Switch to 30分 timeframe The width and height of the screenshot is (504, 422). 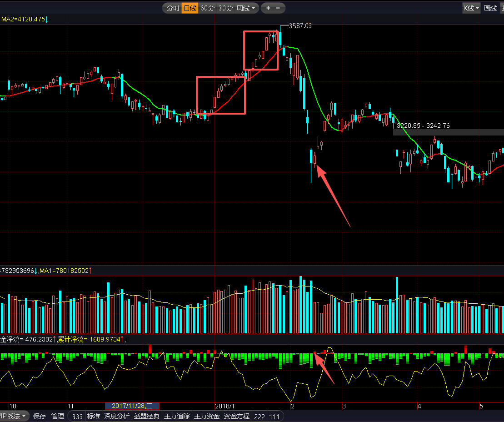coord(225,8)
